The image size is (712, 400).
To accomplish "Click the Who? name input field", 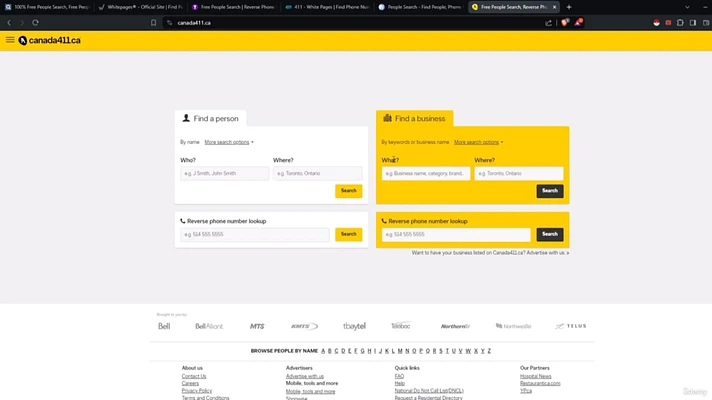I will pos(225,173).
